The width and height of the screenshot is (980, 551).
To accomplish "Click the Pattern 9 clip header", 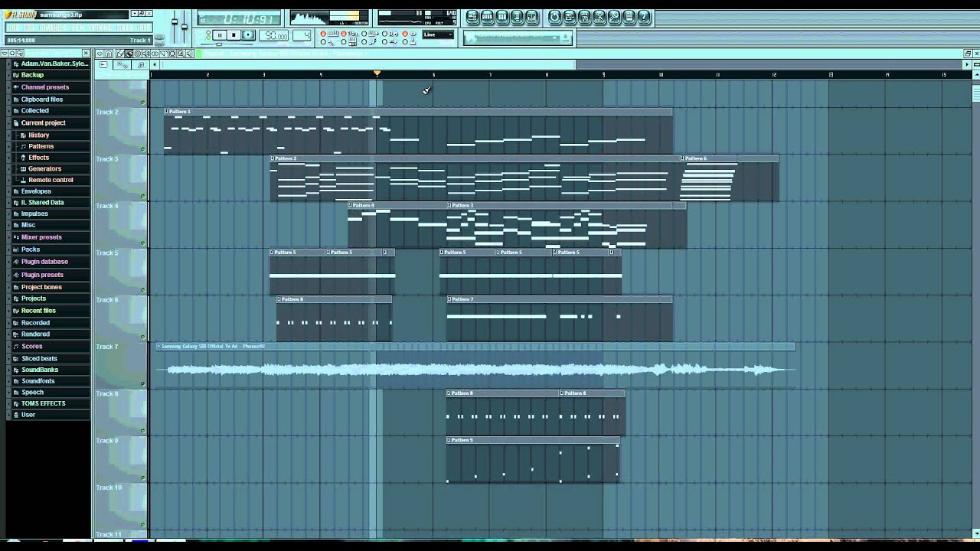I will [533, 440].
